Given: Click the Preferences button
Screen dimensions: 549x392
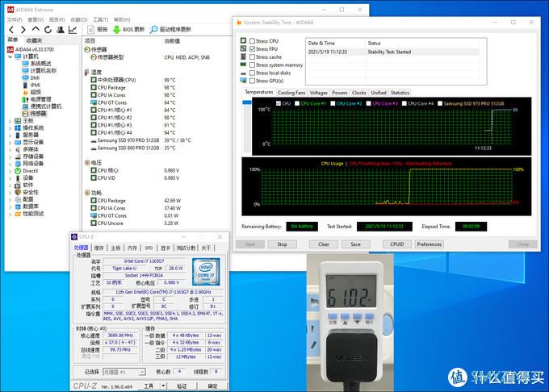Looking at the screenshot, I should [x=430, y=244].
